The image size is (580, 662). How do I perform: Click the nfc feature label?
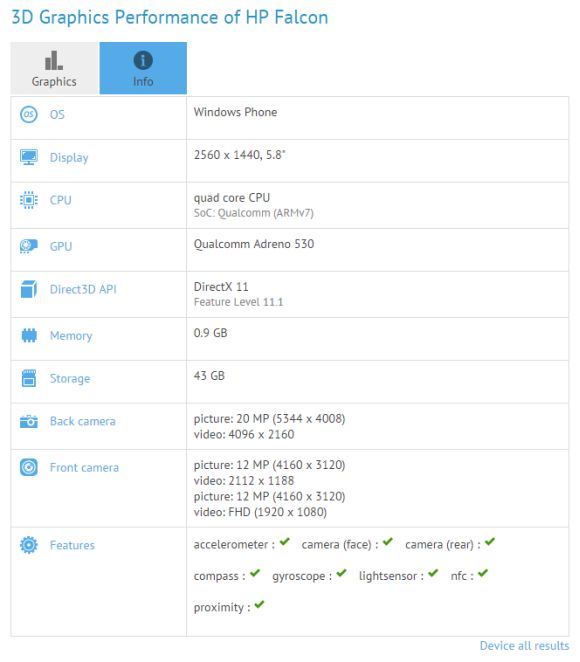tap(462, 576)
